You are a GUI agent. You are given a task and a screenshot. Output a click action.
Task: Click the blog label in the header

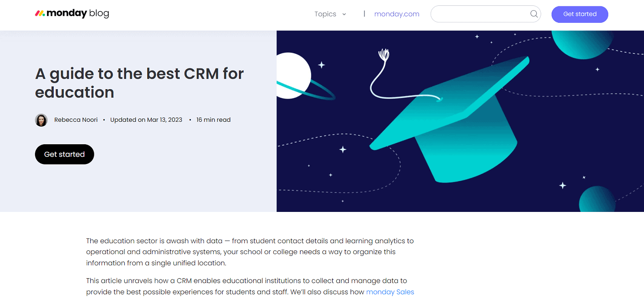(x=99, y=13)
